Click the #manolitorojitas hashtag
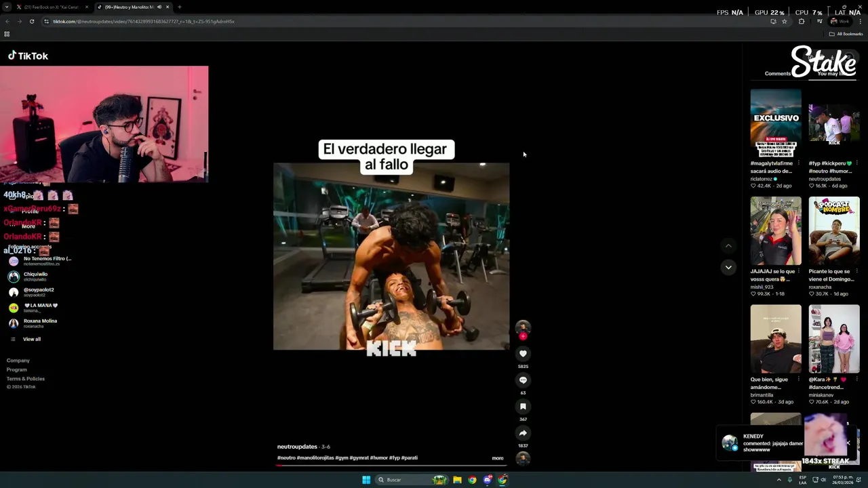868x488 pixels. [x=315, y=457]
